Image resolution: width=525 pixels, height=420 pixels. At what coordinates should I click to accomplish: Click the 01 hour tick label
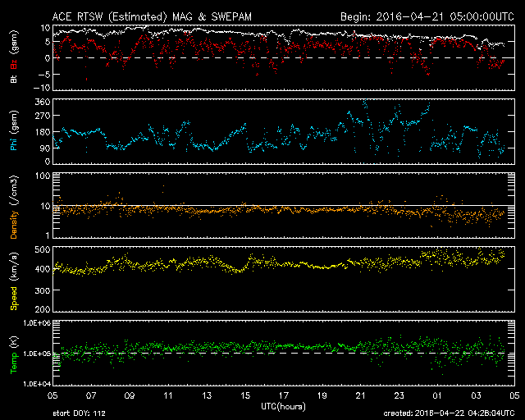click(437, 395)
